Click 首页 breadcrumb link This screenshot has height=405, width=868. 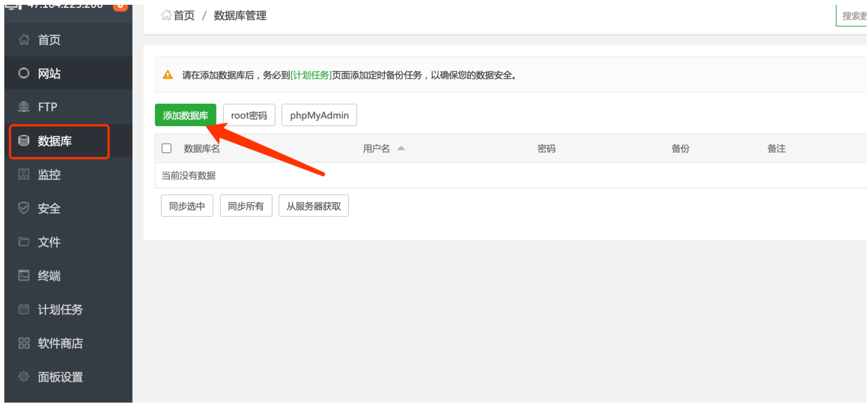pos(184,15)
